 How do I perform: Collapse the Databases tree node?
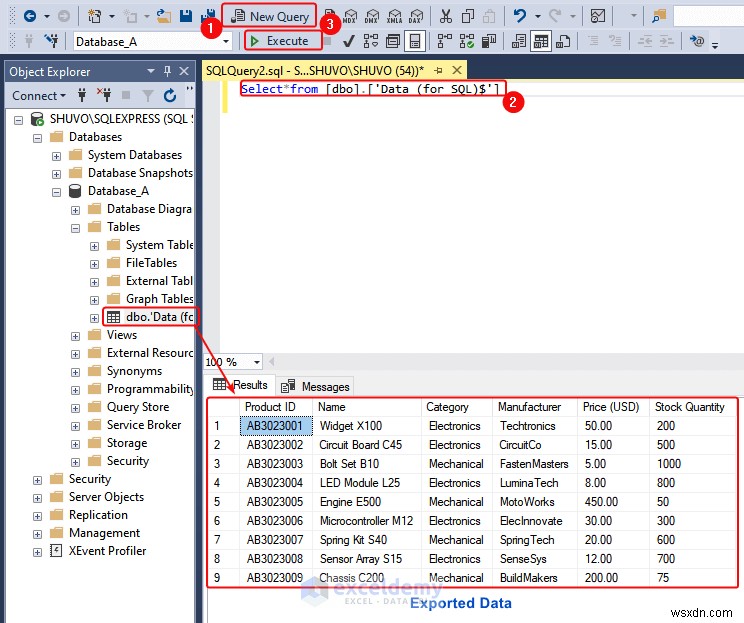[37, 138]
